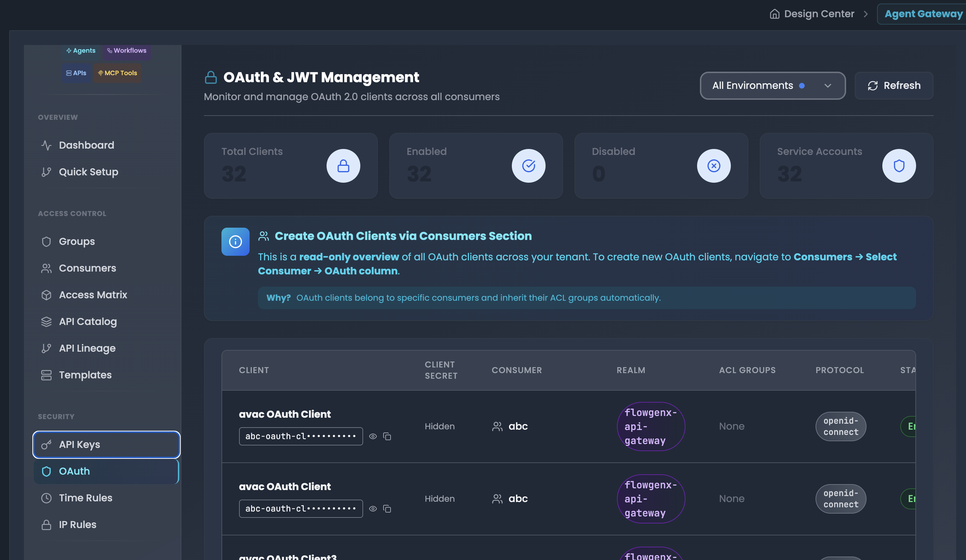966x560 pixels.
Task: Click the first abc-oauth client ID field
Action: [301, 436]
